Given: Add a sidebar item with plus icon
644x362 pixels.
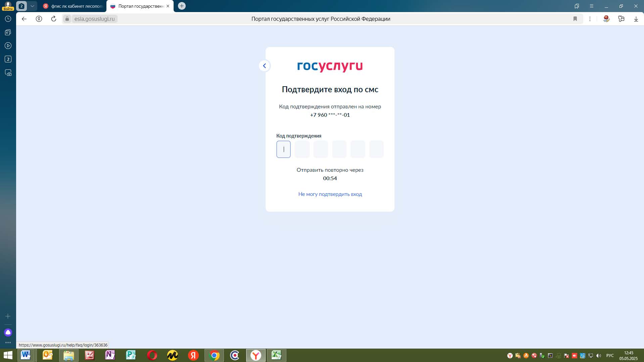Looking at the screenshot, I should click(8, 316).
